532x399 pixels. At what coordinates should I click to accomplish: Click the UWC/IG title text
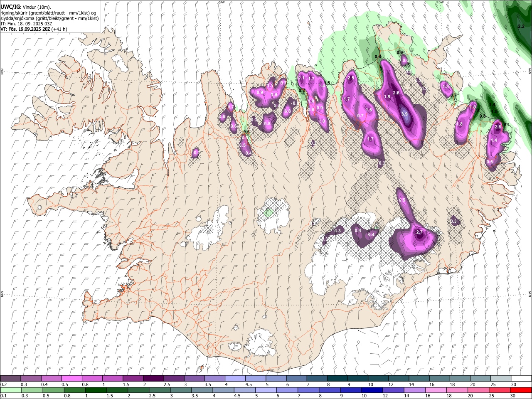10,7
